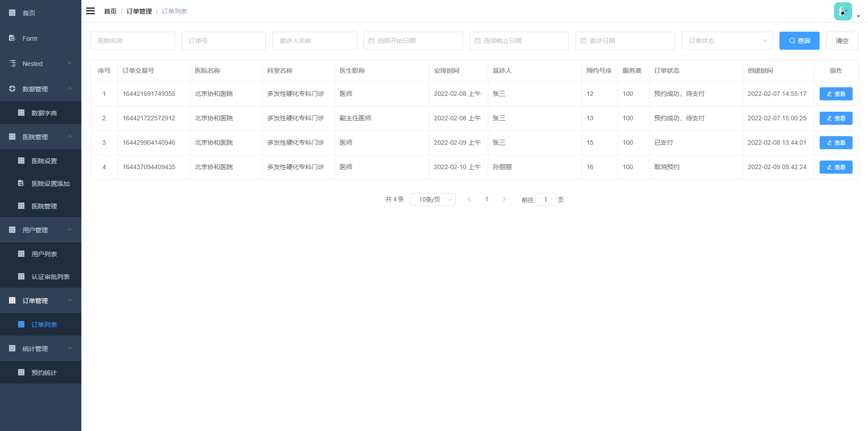Click the 认证审批列表 table icon
The width and height of the screenshot is (868, 431).
pos(21,276)
